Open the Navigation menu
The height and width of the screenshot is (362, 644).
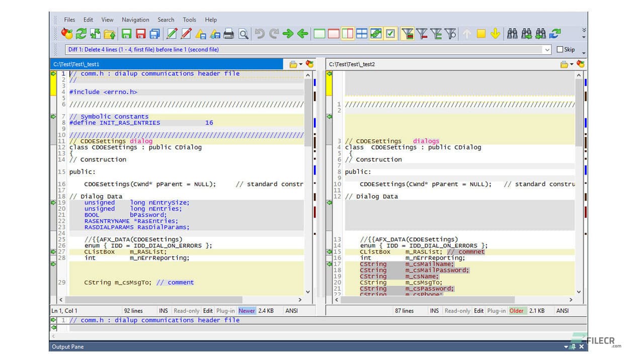click(x=135, y=20)
